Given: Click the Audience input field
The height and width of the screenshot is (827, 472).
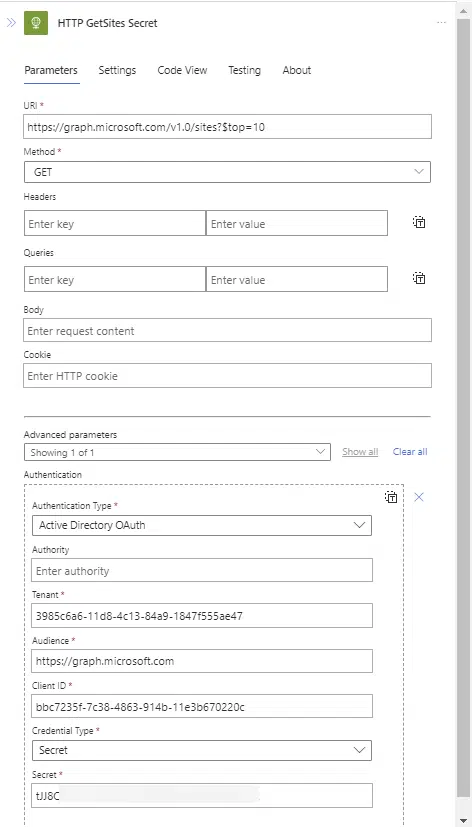Looking at the screenshot, I should 203,661.
